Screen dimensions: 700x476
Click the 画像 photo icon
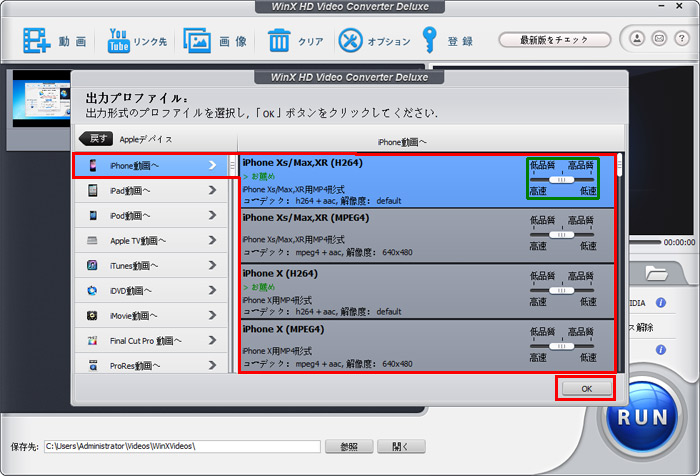click(x=197, y=41)
